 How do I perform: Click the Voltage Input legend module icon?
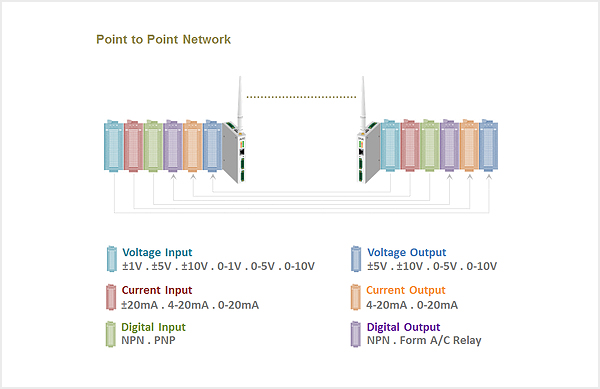click(112, 259)
